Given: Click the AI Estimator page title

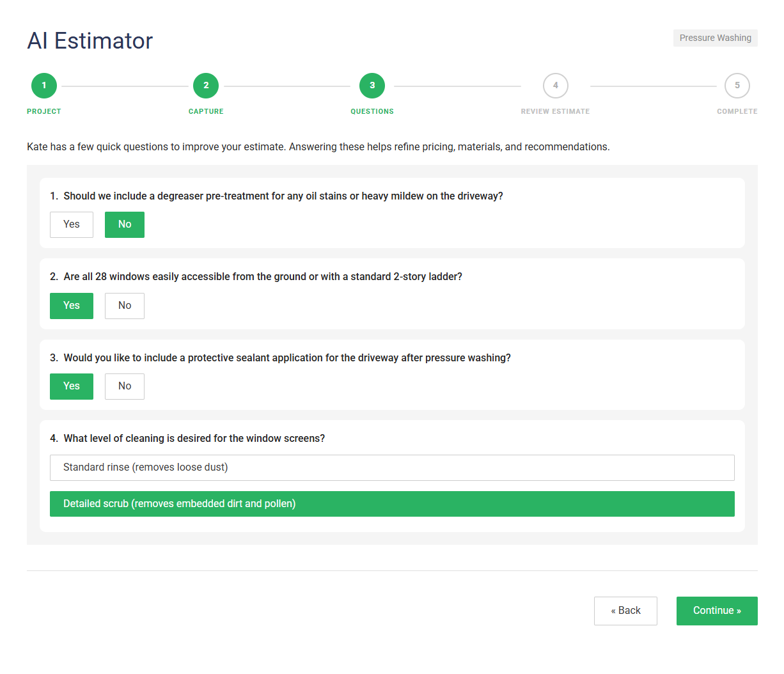Looking at the screenshot, I should coord(90,41).
